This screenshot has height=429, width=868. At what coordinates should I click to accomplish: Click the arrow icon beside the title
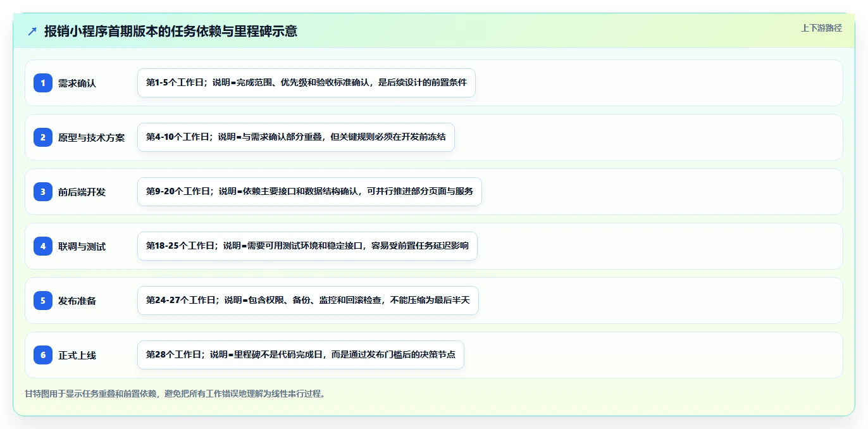(x=32, y=31)
